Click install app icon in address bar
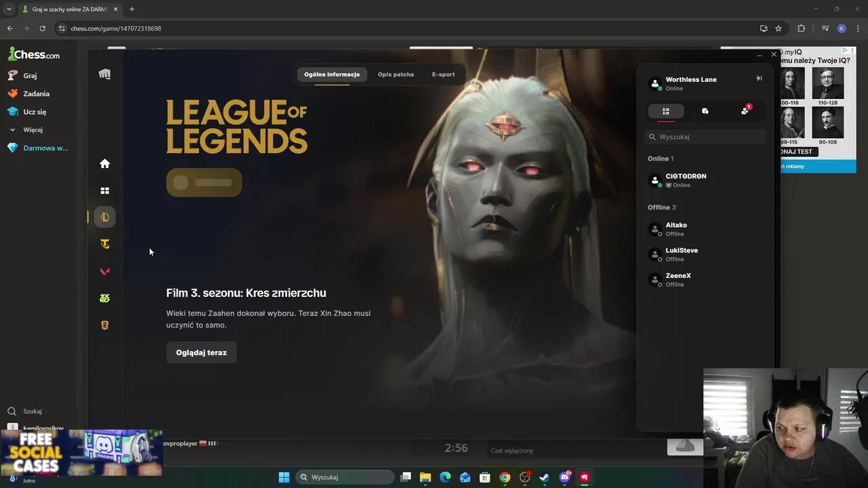The image size is (868, 488). point(764,28)
